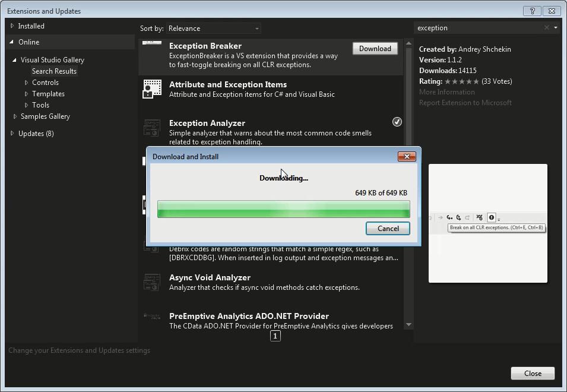Screen dimensions: 567x392
Task: Click the Downloads 14115 text
Action: pos(448,71)
